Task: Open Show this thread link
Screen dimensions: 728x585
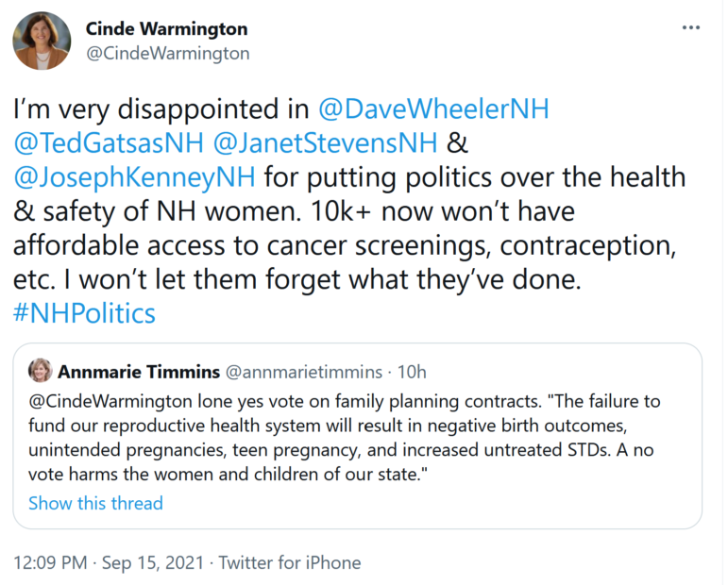Action: (95, 503)
